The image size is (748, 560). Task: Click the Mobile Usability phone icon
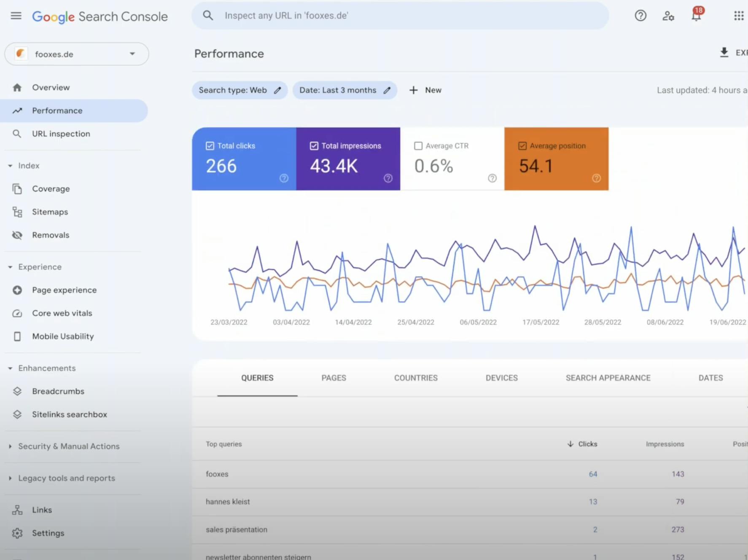point(17,337)
